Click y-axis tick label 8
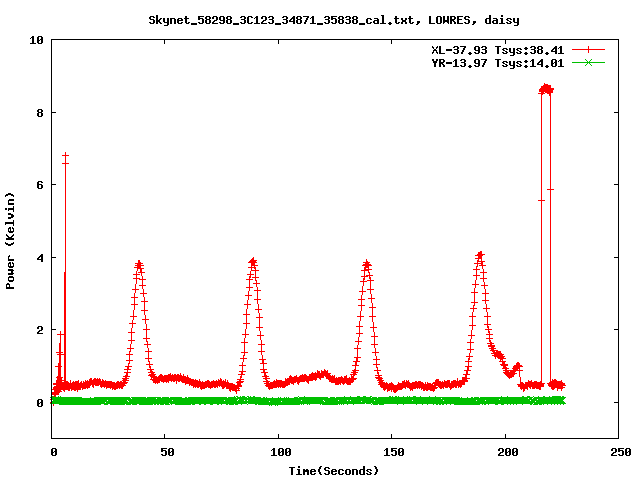The height and width of the screenshot is (480, 640). (40, 113)
